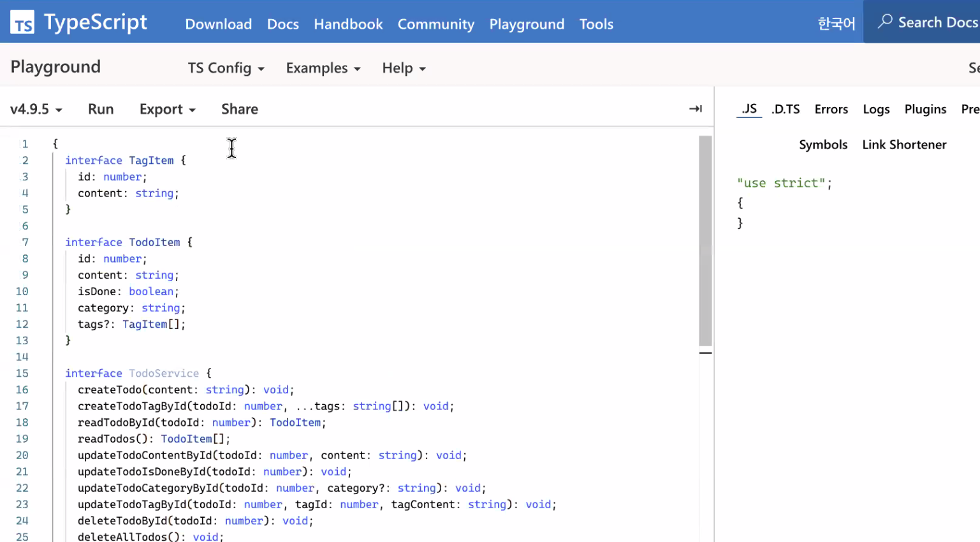The width and height of the screenshot is (980, 542).
Task: Click the search magnifier icon
Action: point(884,22)
